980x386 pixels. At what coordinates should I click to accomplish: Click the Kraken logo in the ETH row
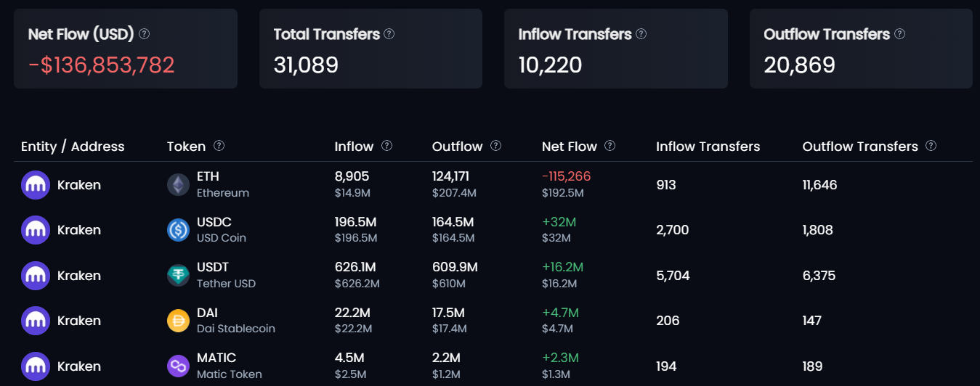pos(36,185)
